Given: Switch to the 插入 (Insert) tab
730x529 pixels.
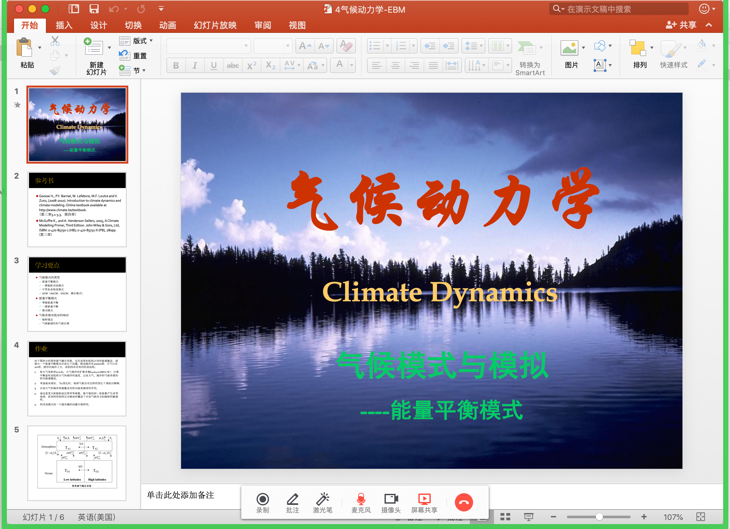Looking at the screenshot, I should (64, 26).
